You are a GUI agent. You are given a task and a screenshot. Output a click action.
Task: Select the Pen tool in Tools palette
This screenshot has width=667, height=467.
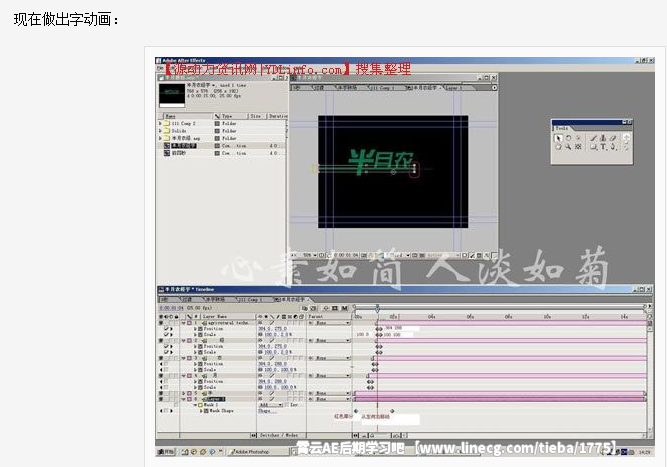pos(613,147)
